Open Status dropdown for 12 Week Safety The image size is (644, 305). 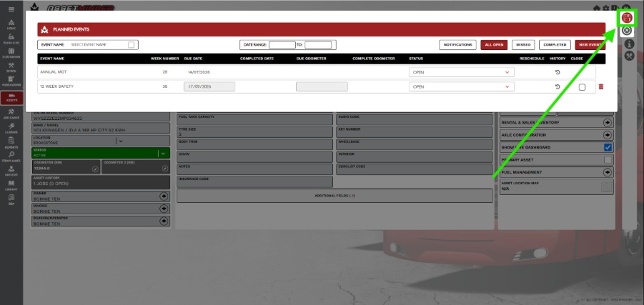click(461, 86)
